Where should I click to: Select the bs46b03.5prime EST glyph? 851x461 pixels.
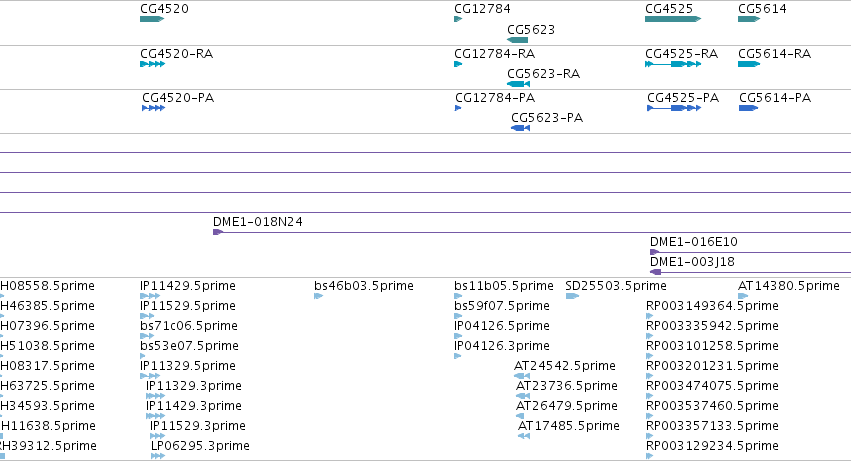[319, 296]
